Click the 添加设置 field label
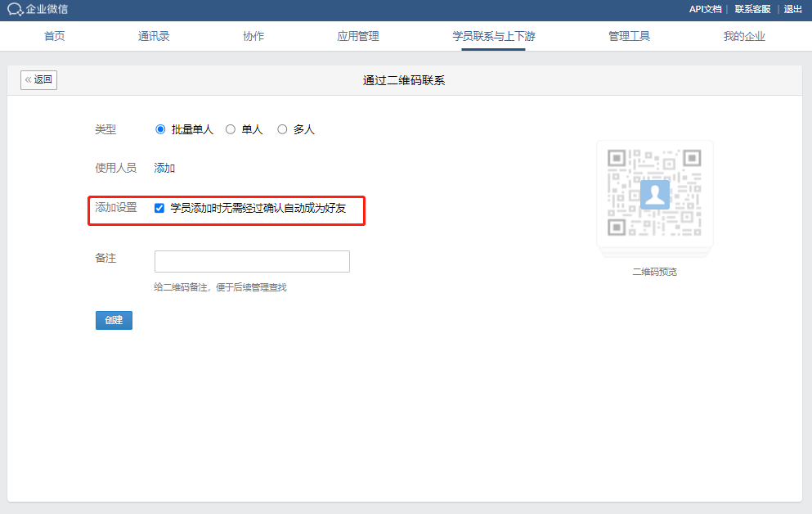The height and width of the screenshot is (514, 812). tap(116, 208)
